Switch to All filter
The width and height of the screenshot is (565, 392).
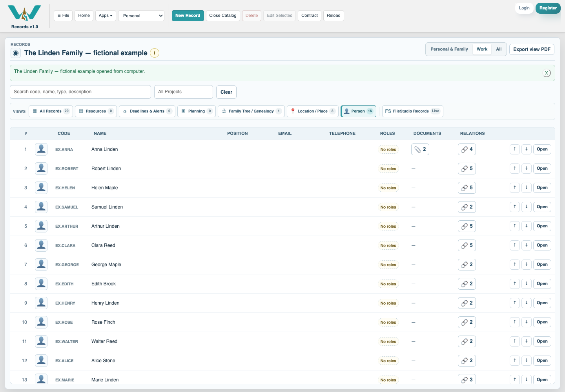(x=499, y=49)
